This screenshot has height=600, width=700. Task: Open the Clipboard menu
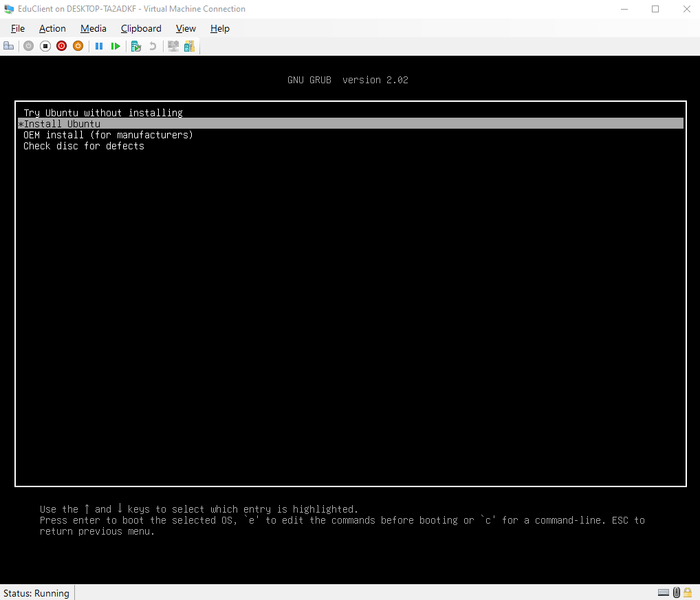tap(141, 29)
